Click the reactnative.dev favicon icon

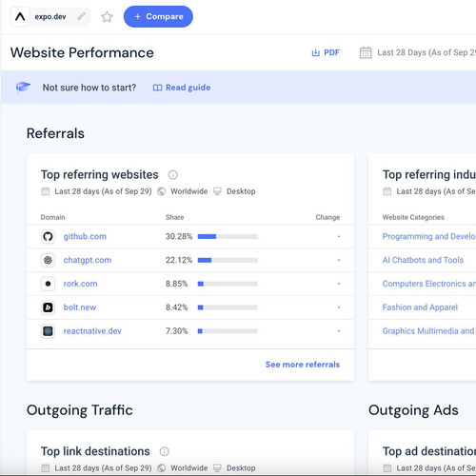(x=48, y=331)
